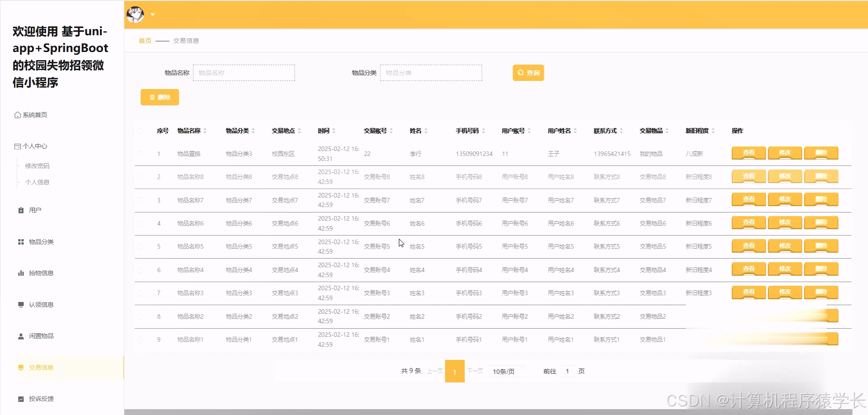Open the 认领信息 chat icon
This screenshot has width=868, height=415.
coord(20,304)
